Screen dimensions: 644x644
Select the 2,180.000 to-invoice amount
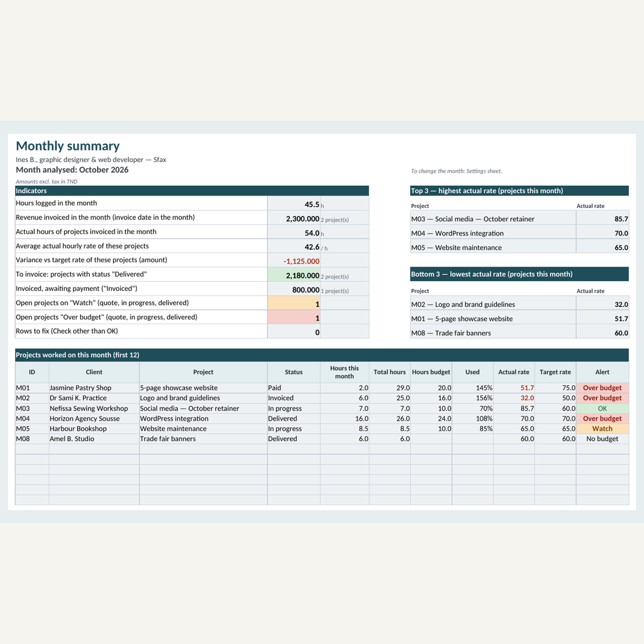coord(294,274)
